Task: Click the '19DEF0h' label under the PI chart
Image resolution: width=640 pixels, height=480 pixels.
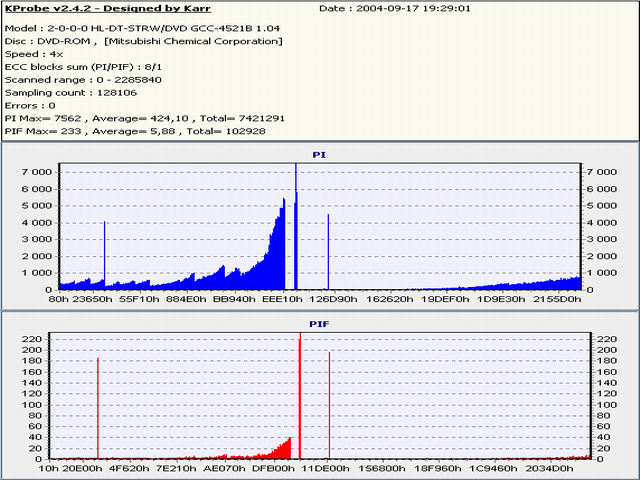Action: (x=445, y=299)
